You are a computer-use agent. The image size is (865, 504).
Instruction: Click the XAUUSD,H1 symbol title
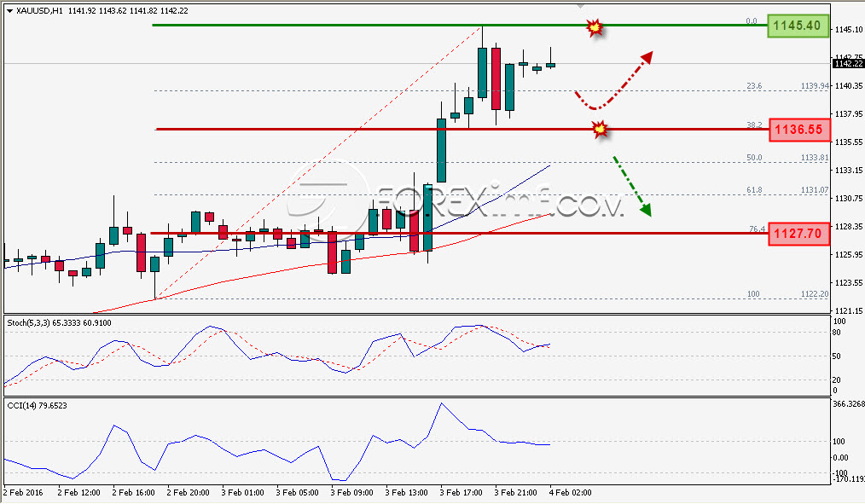tap(40, 11)
